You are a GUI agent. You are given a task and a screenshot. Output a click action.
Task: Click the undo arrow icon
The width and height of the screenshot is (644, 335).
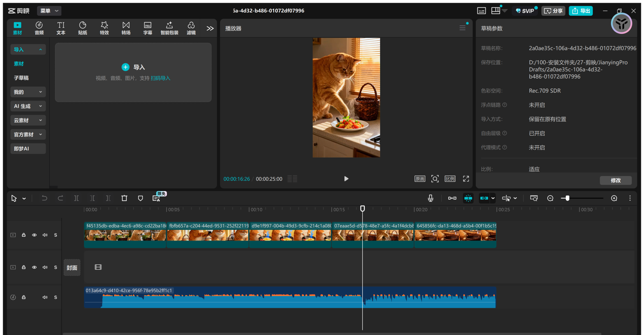click(x=44, y=198)
